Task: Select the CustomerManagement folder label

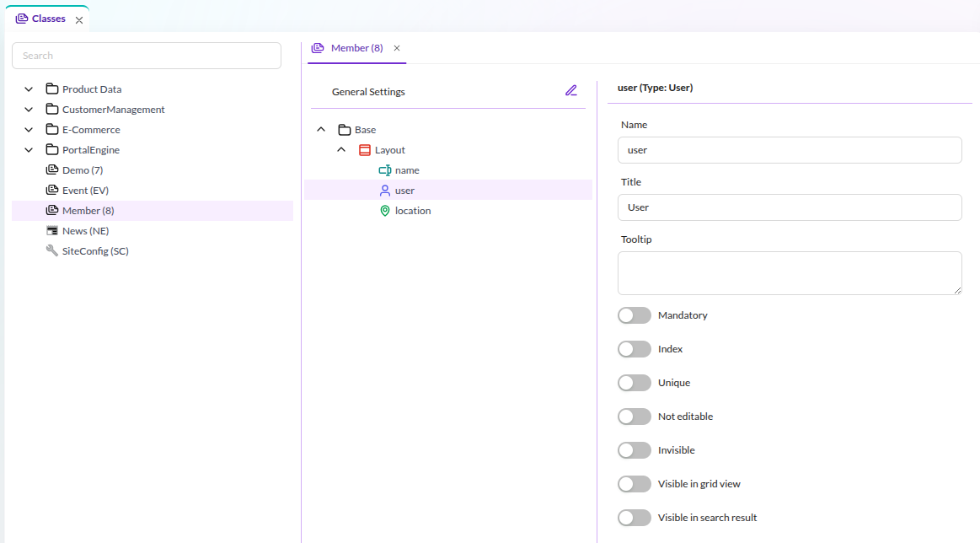Action: pos(114,110)
